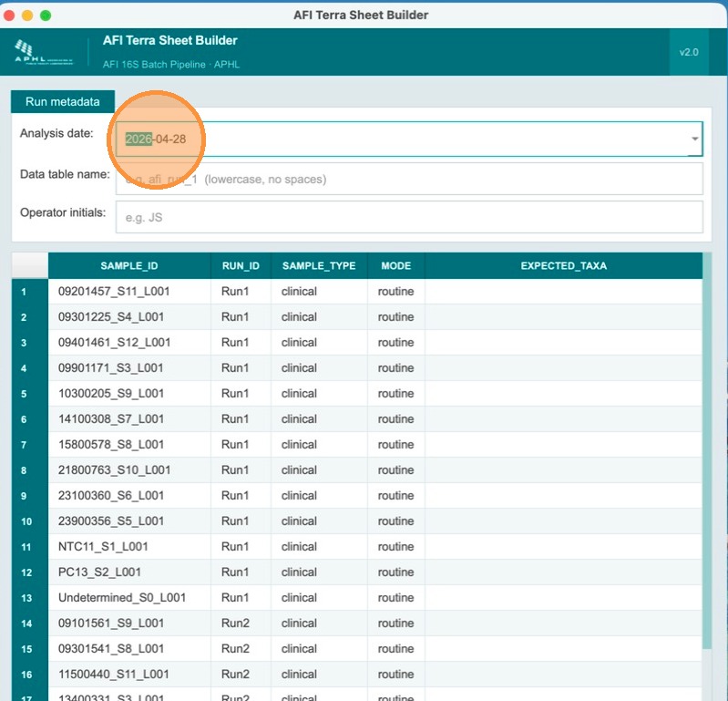Click EXPECTED_TAXA cell for 09201457_S11_L001
Viewport: 728px width, 701px height.
[563, 292]
